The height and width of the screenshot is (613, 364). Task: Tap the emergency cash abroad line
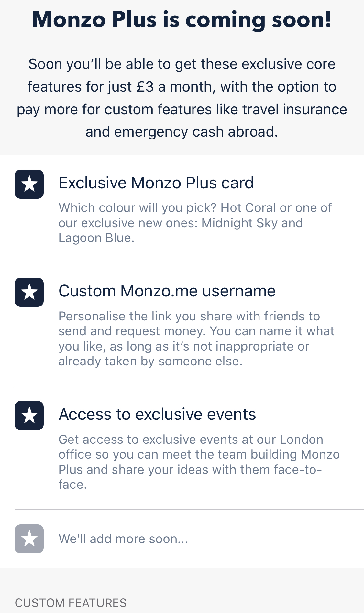click(x=182, y=132)
